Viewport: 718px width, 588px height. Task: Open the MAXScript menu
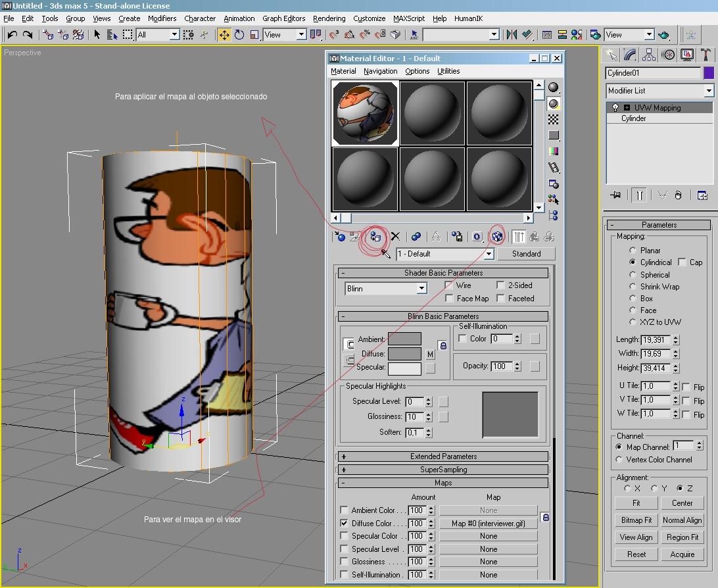coord(409,18)
